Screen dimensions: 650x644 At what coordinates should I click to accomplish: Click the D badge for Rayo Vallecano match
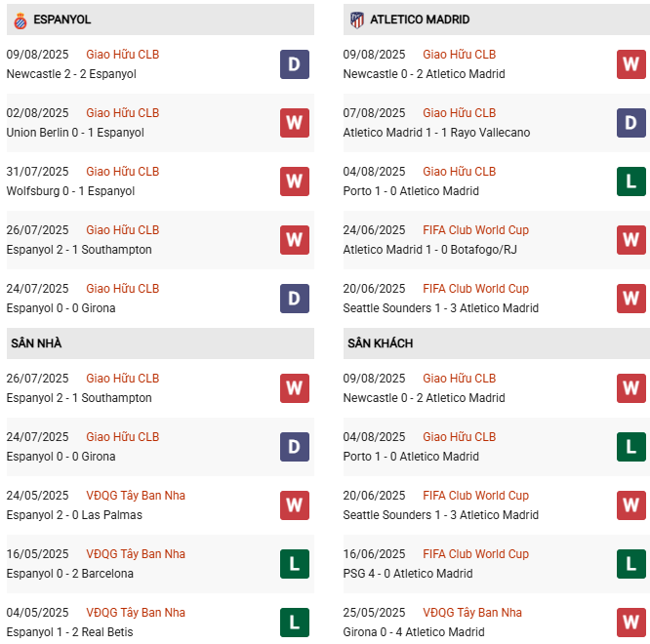click(630, 123)
